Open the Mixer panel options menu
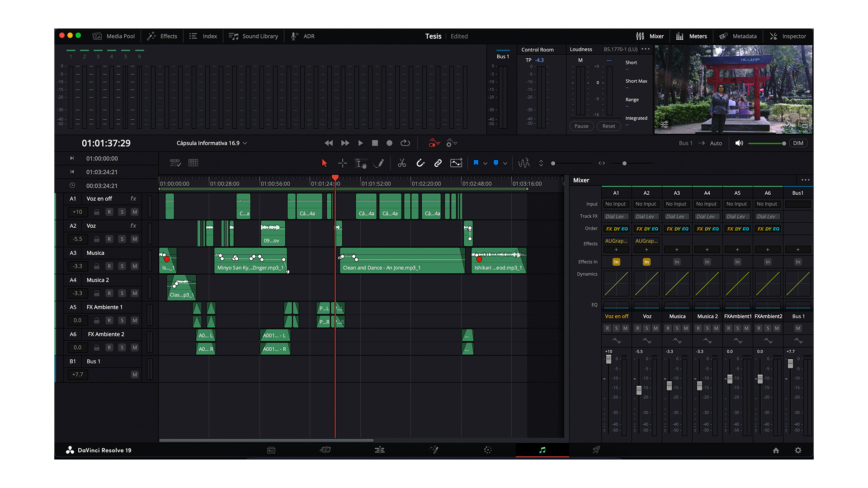The width and height of the screenshot is (868, 488). (807, 180)
